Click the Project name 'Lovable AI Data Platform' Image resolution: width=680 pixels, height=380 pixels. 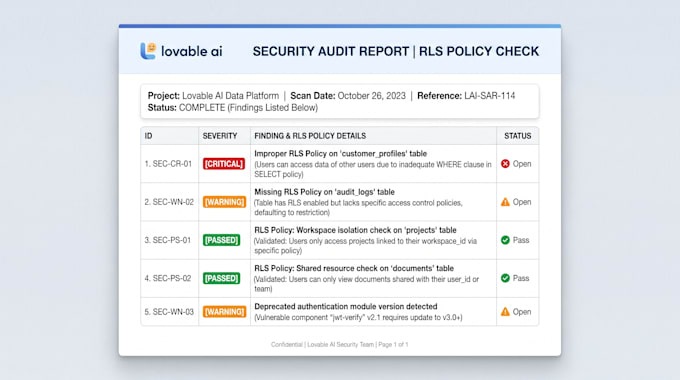[230, 96]
